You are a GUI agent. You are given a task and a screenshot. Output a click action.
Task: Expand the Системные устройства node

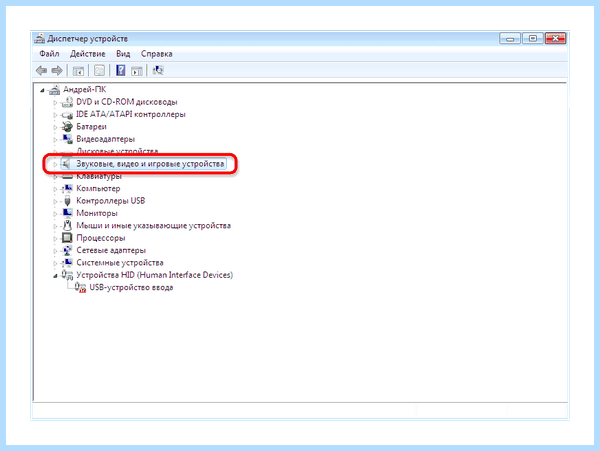pos(55,263)
